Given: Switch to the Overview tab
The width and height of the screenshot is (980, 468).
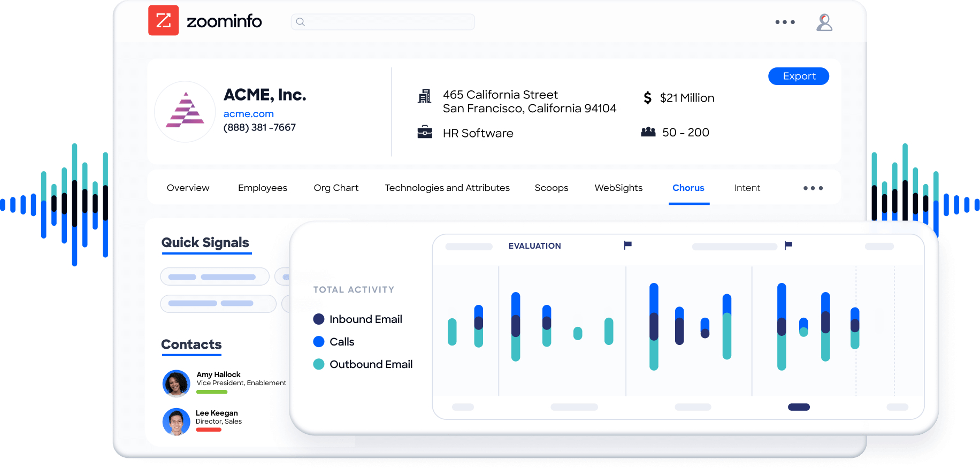Looking at the screenshot, I should 188,188.
